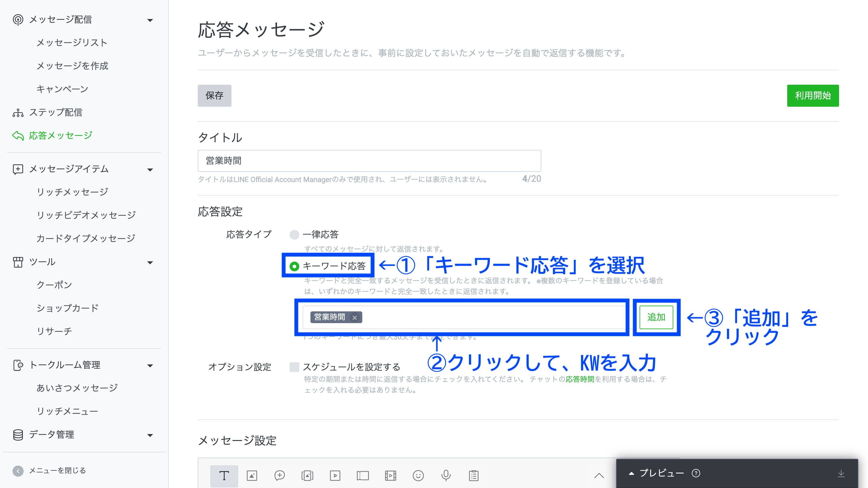Collapse the メッセージ配信 sidebar section

coord(150,20)
